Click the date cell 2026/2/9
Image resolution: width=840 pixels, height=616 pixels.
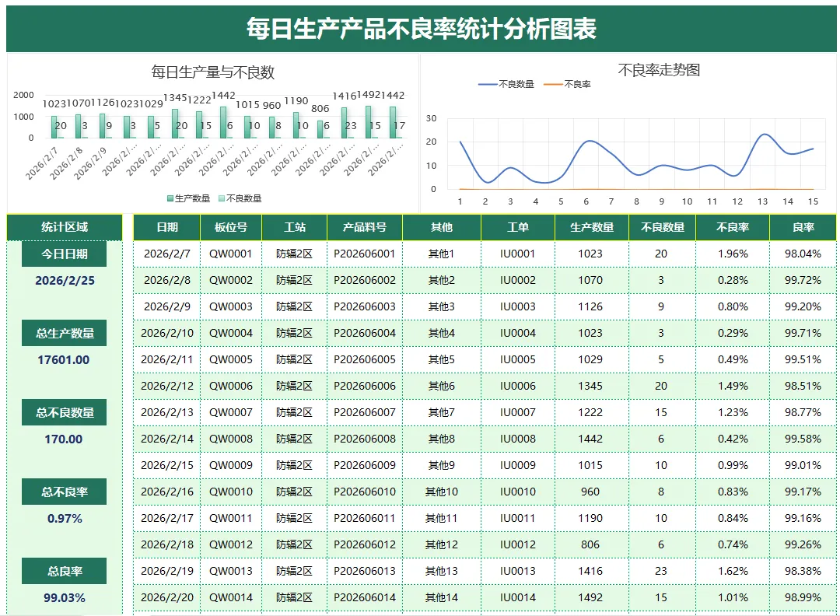point(167,307)
